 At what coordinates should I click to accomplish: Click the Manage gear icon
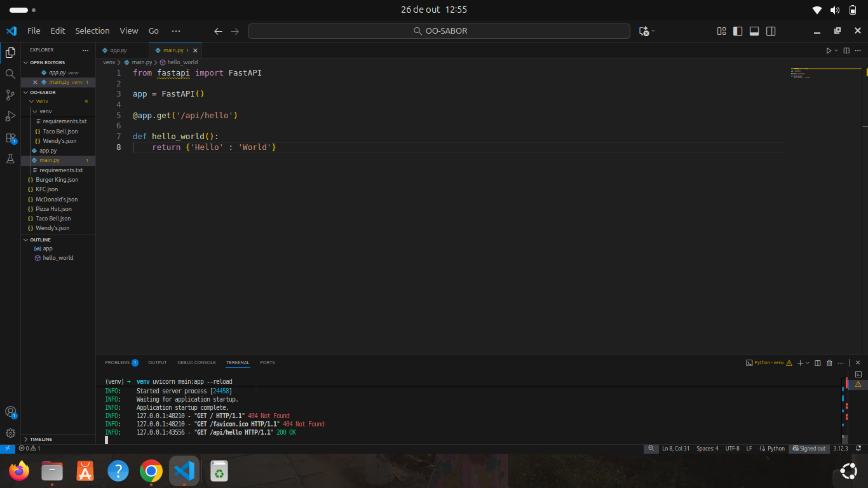[x=10, y=433]
